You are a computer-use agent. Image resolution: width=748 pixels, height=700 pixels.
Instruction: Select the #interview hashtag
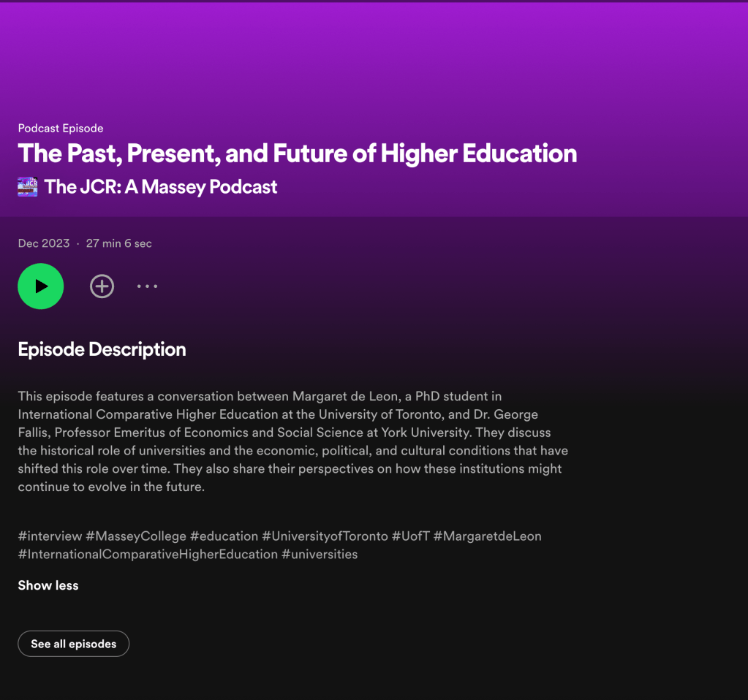[x=50, y=536]
